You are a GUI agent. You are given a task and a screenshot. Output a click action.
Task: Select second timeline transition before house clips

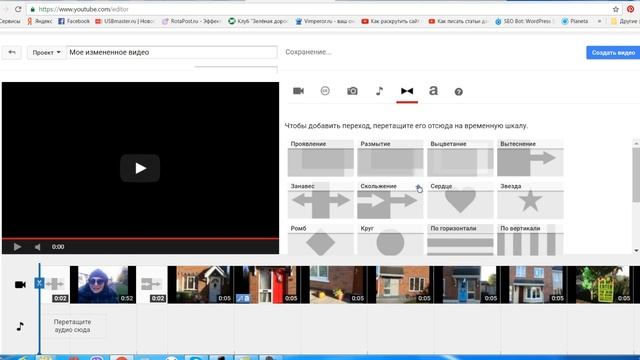(x=152, y=284)
